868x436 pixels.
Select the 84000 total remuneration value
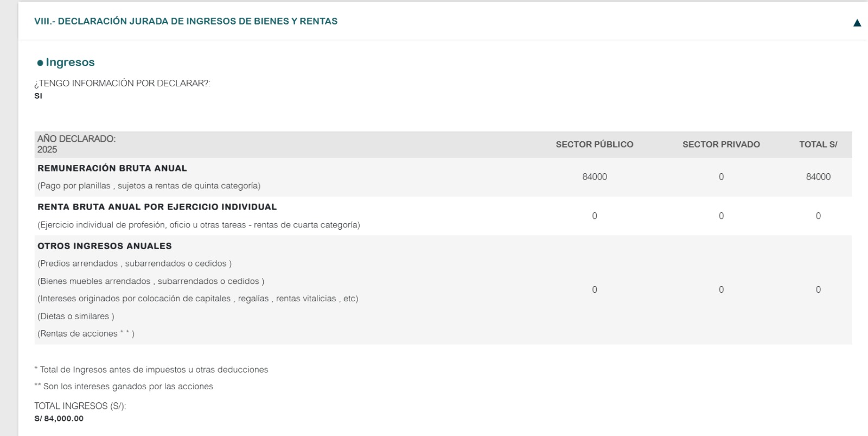(818, 177)
